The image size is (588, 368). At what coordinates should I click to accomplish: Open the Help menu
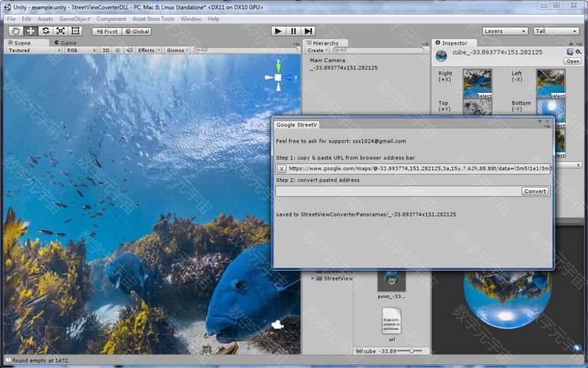(x=213, y=18)
